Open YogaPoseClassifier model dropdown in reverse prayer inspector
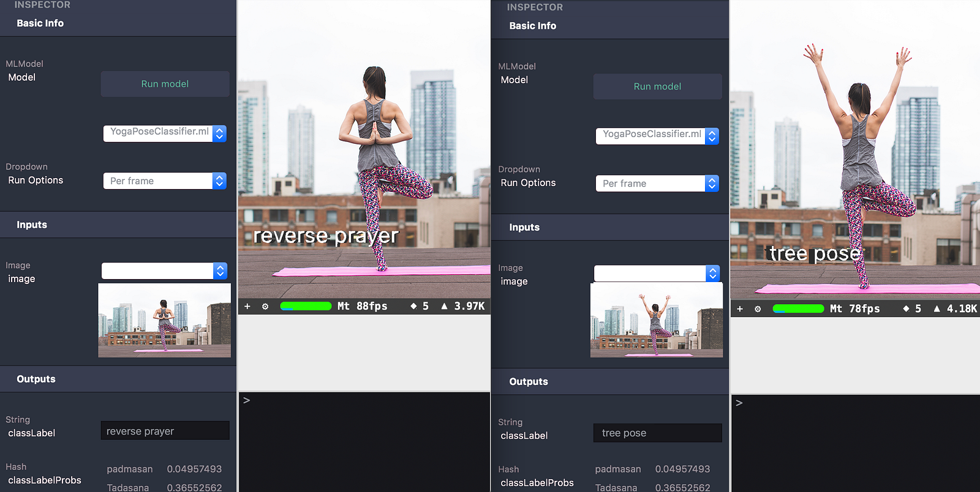 tap(165, 133)
